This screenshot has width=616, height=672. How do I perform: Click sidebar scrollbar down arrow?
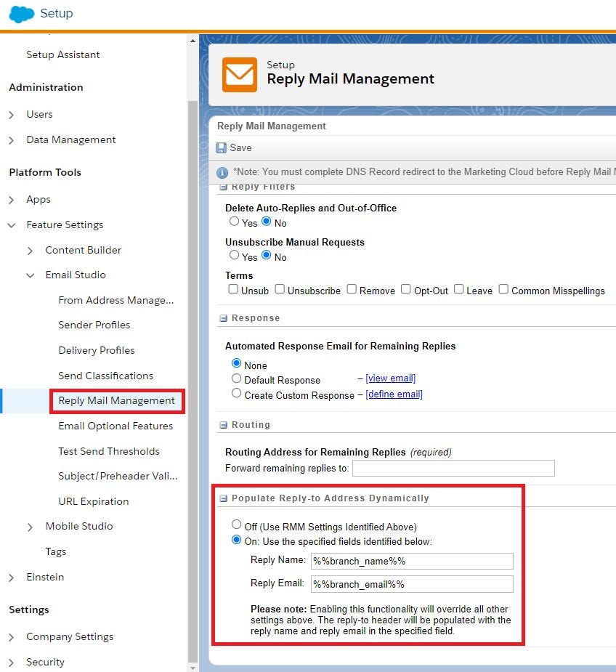pyautogui.click(x=192, y=668)
